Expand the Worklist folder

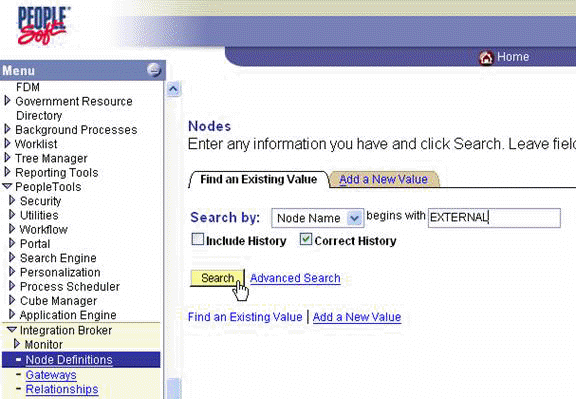pyautogui.click(x=7, y=143)
